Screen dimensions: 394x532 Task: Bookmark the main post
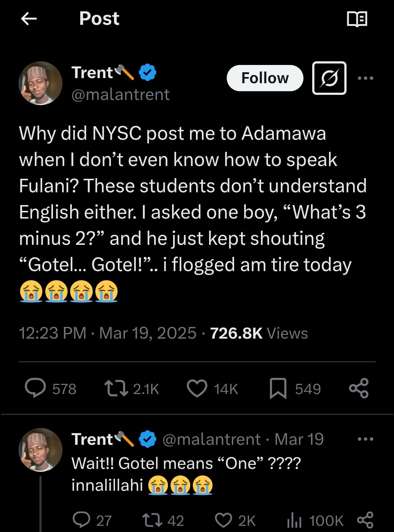click(278, 388)
